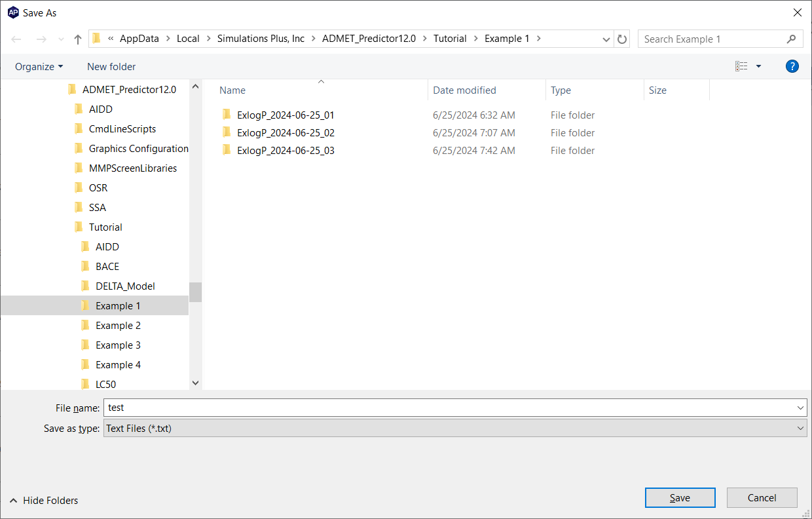The height and width of the screenshot is (519, 812).
Task: Click ExlogP_2024-06-25_02 folder icon
Action: click(x=227, y=132)
